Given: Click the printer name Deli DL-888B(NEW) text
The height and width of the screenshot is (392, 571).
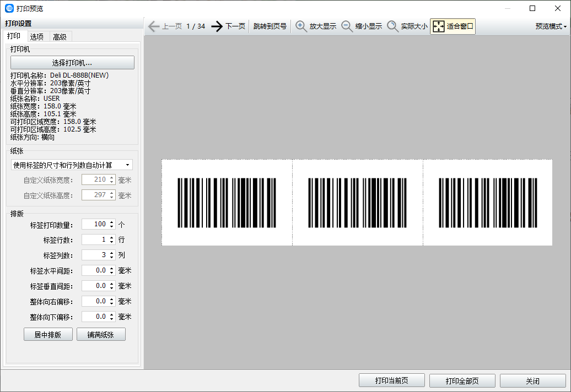Looking at the screenshot, I should pyautogui.click(x=79, y=75).
